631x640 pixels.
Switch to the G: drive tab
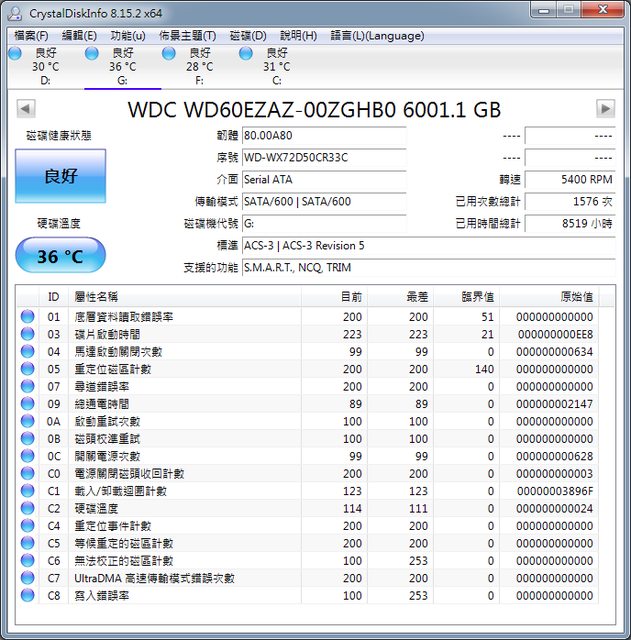click(x=122, y=67)
